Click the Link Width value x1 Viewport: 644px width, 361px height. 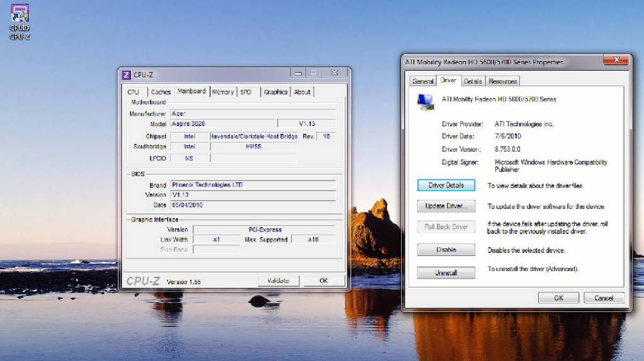(x=217, y=240)
